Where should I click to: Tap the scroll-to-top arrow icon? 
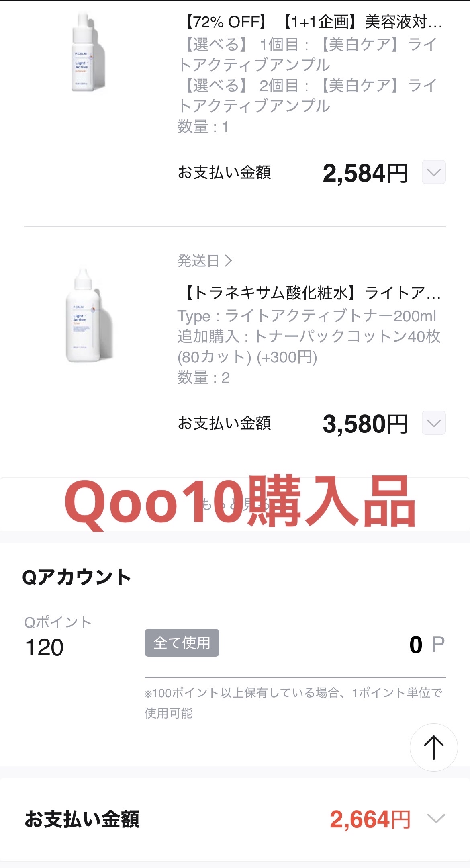pos(433,747)
